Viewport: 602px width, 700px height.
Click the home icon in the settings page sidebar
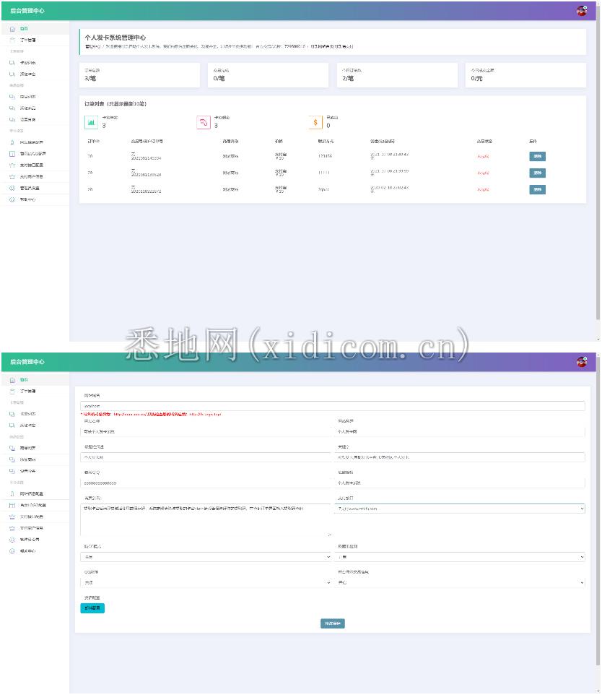click(12, 380)
